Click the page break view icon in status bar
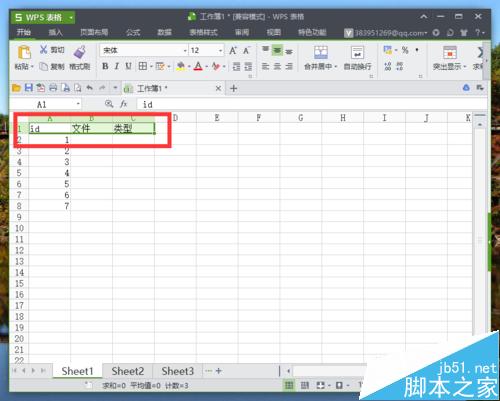Viewport: 500px width, 401px height. click(x=305, y=386)
